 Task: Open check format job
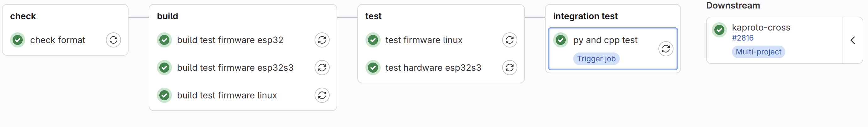[58, 40]
